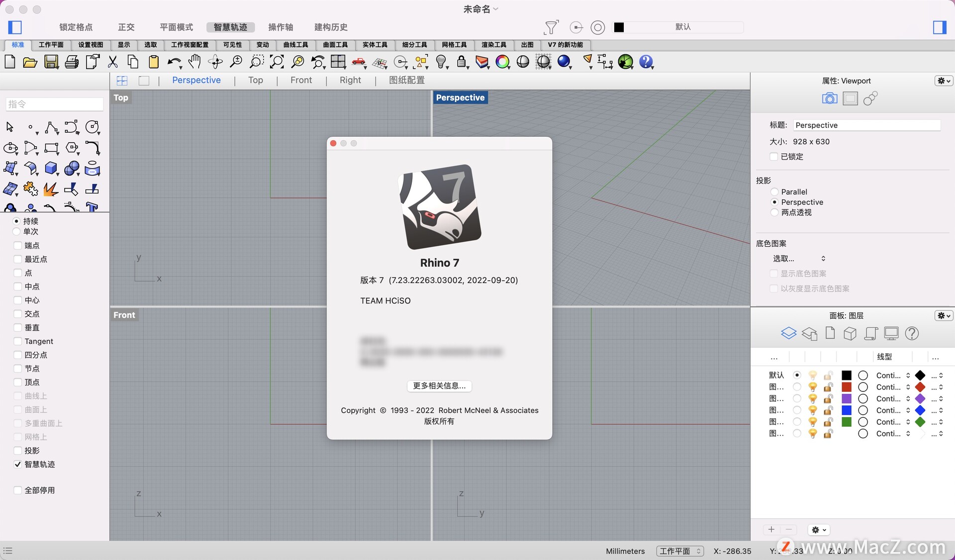Click the Layers panel icon

[x=788, y=333]
